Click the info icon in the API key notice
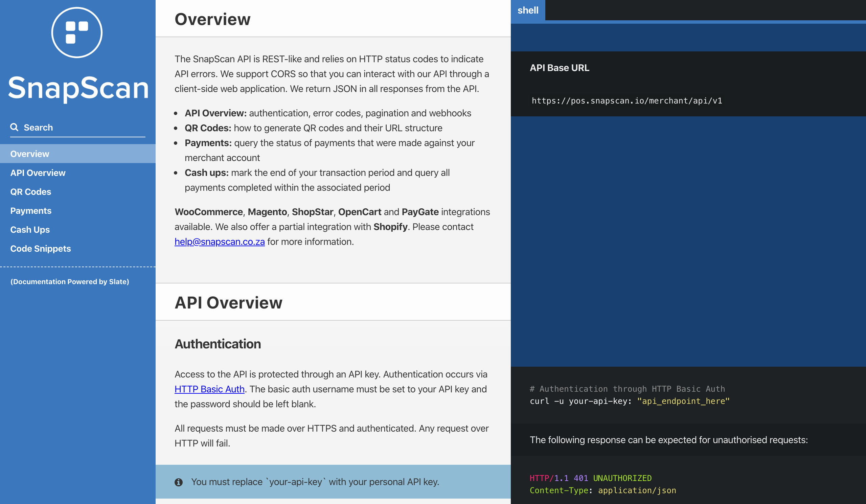 179,482
